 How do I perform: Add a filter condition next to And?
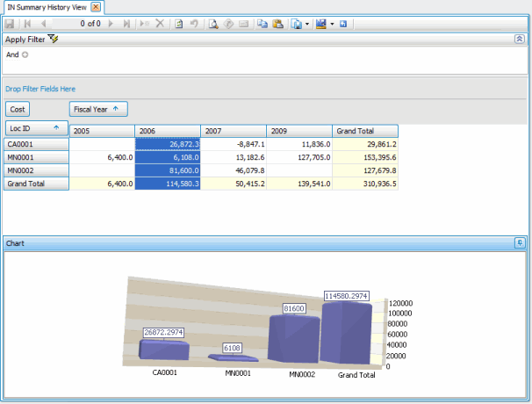25,54
